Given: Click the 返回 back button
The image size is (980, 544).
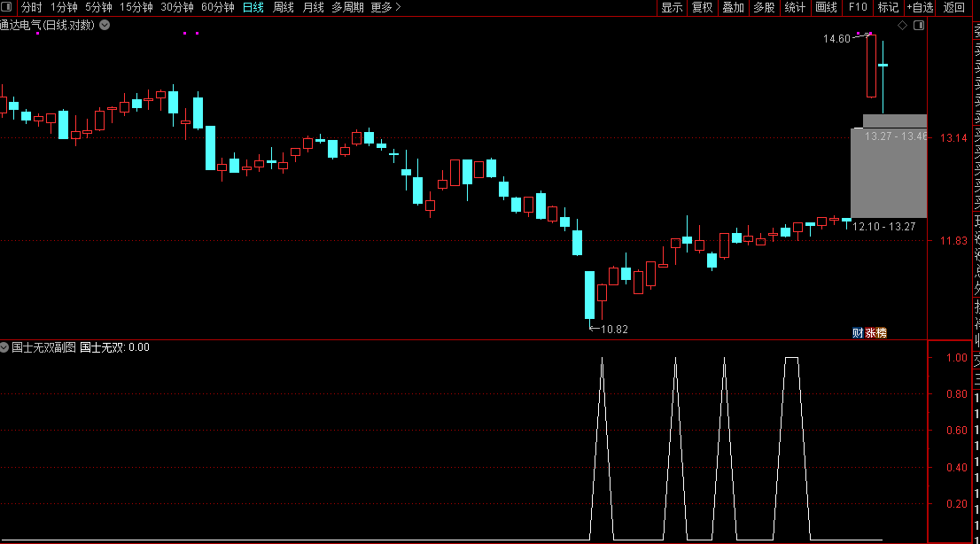Looking at the screenshot, I should click(x=953, y=7).
